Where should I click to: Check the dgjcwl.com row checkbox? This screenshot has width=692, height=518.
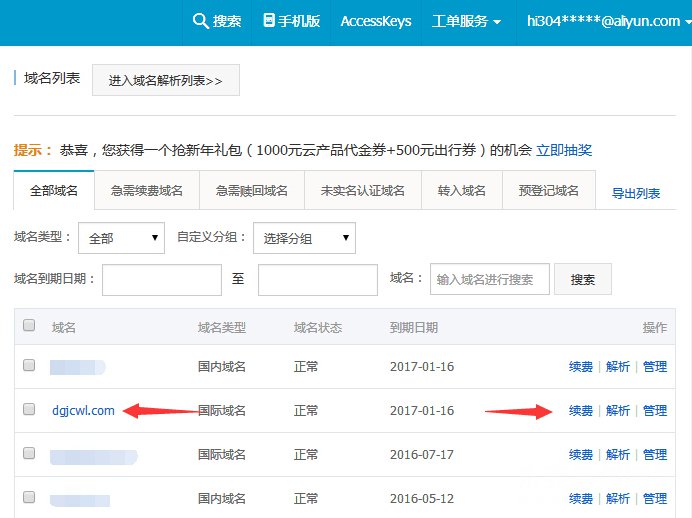pyautogui.click(x=29, y=409)
